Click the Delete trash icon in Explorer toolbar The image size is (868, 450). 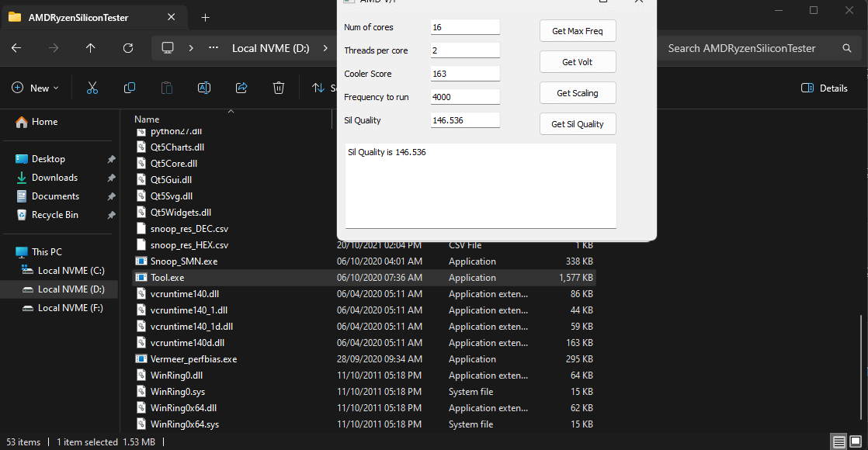click(279, 88)
